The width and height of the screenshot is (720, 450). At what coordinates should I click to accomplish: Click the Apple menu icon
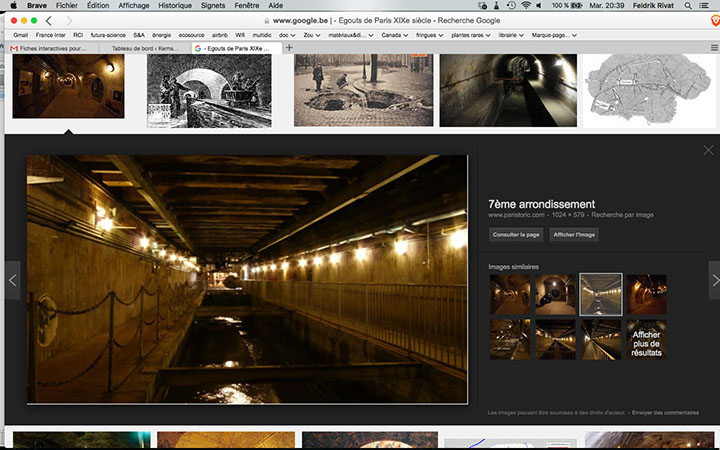pos(13,5)
